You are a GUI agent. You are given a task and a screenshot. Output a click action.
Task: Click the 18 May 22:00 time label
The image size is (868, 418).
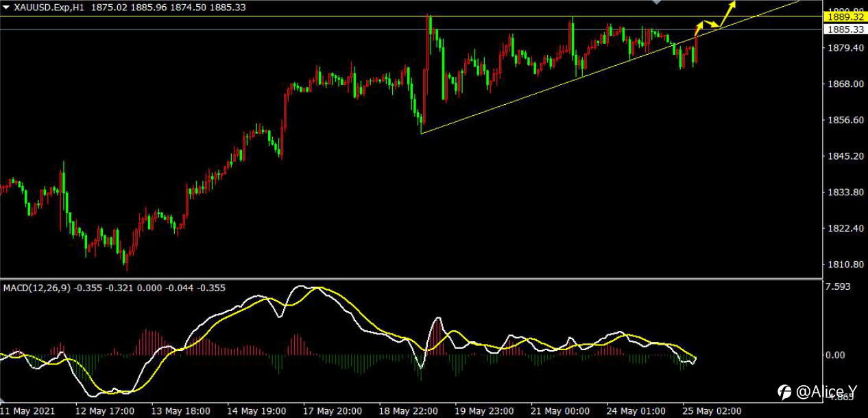[409, 411]
